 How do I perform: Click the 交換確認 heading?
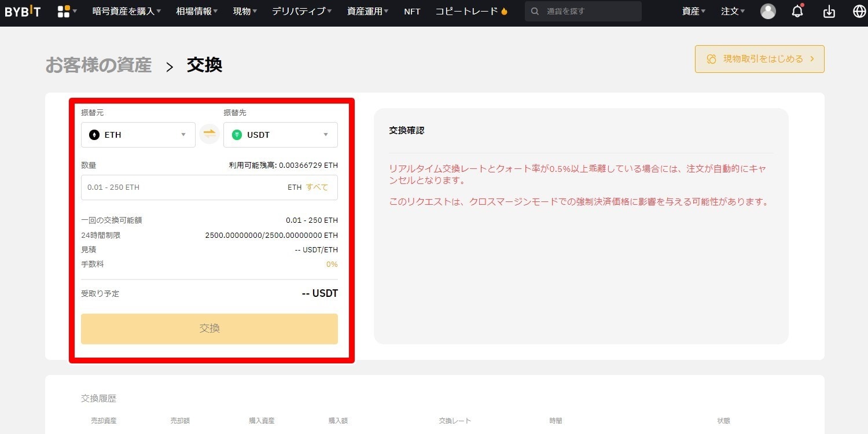pyautogui.click(x=407, y=131)
